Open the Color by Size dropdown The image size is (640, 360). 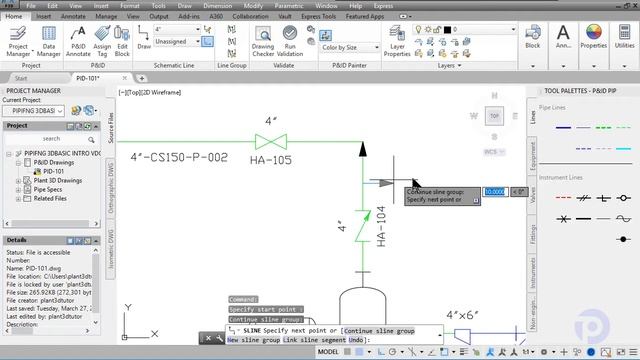(349, 48)
